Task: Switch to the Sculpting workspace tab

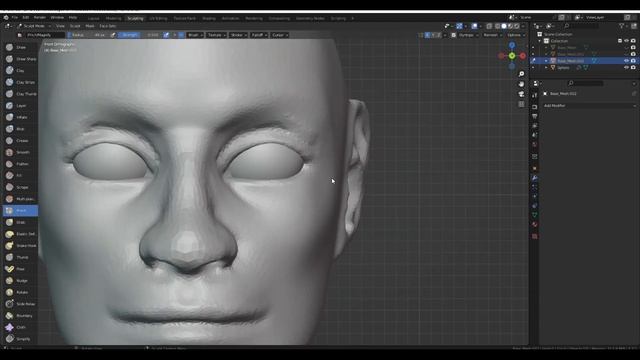Action: coord(135,18)
